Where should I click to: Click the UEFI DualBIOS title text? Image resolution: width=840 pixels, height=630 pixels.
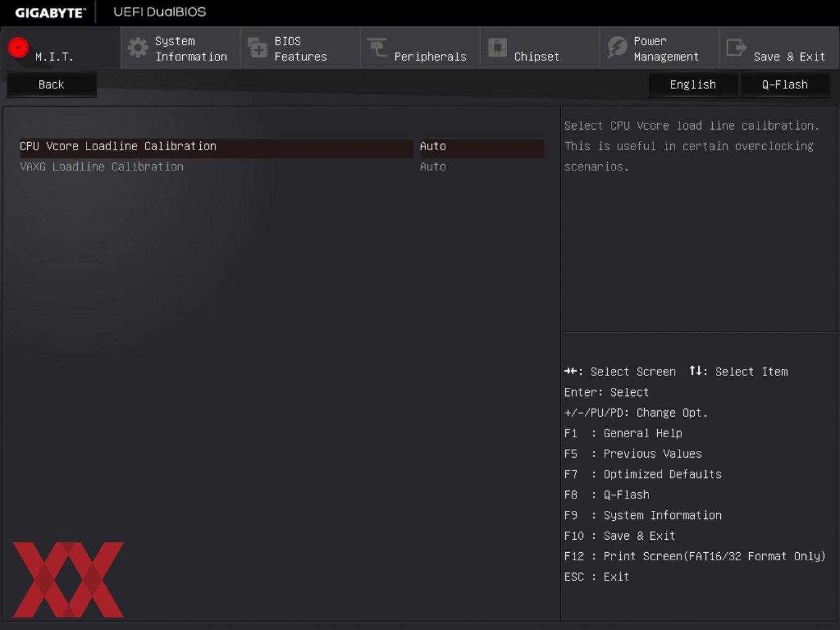click(160, 12)
